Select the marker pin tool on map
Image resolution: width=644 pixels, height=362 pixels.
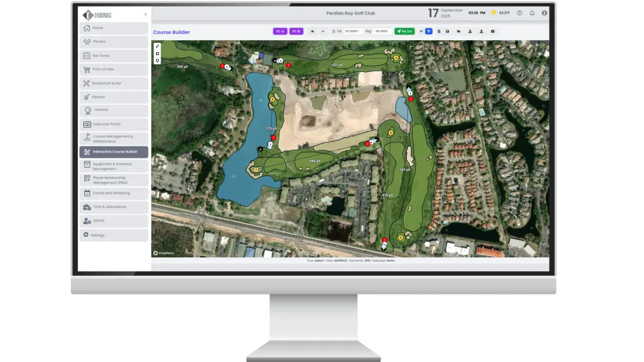(157, 61)
